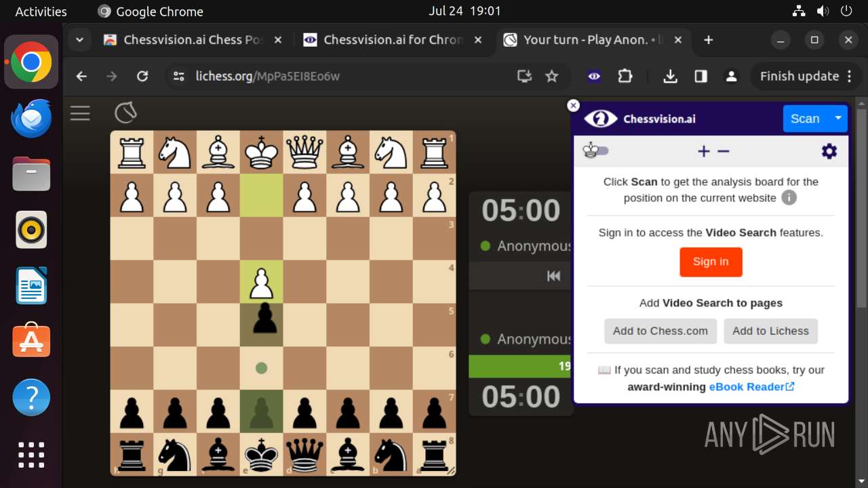Toggle Chrome side panel icon

701,77
